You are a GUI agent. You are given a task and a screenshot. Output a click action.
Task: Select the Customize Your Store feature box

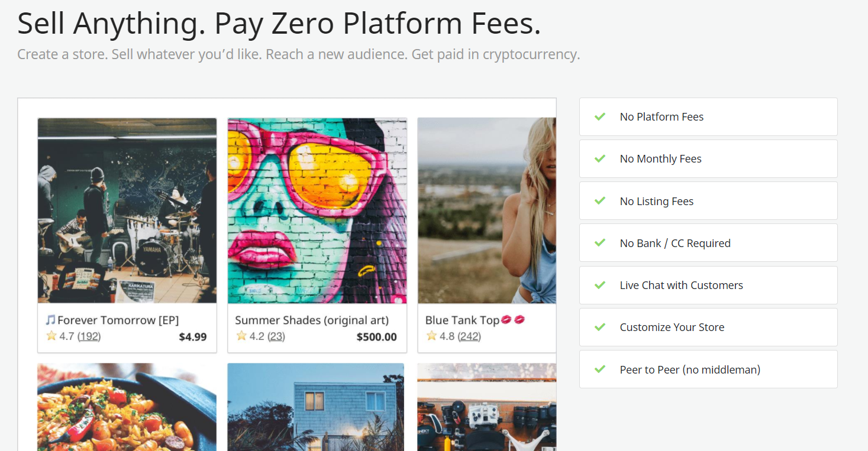708,327
